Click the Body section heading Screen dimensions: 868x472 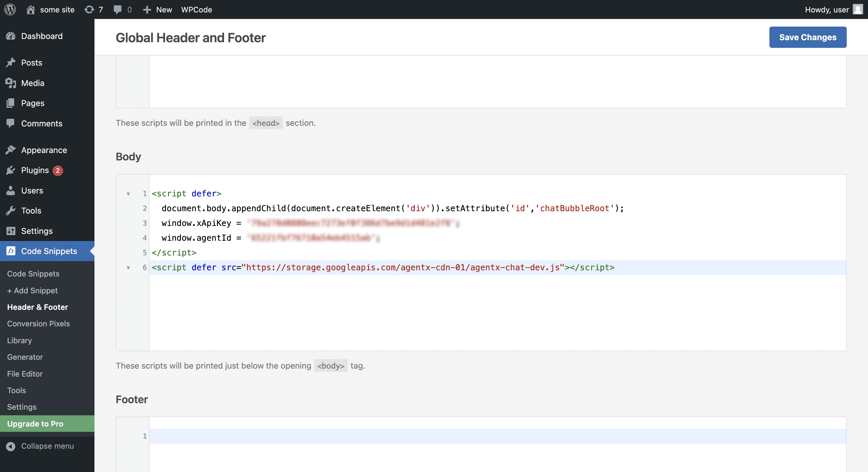128,157
